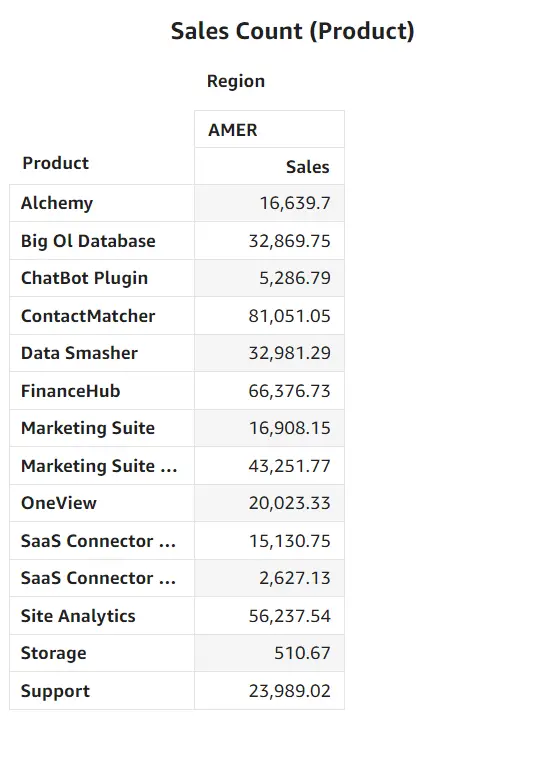
Task: Click the Product row header
Action: click(55, 163)
